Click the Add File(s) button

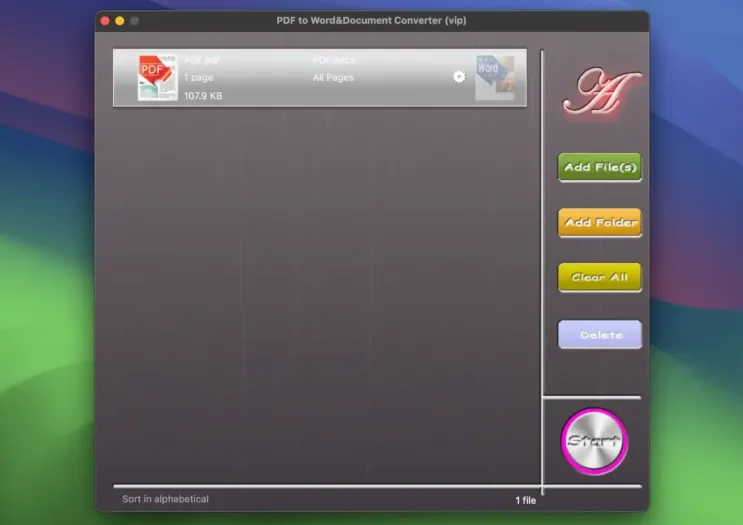[600, 167]
